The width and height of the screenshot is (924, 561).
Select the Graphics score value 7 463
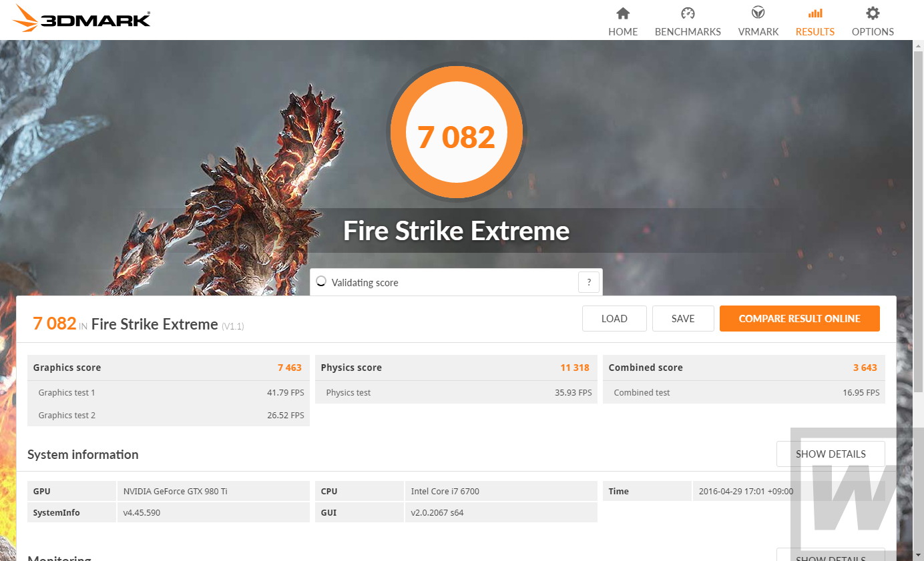click(290, 368)
